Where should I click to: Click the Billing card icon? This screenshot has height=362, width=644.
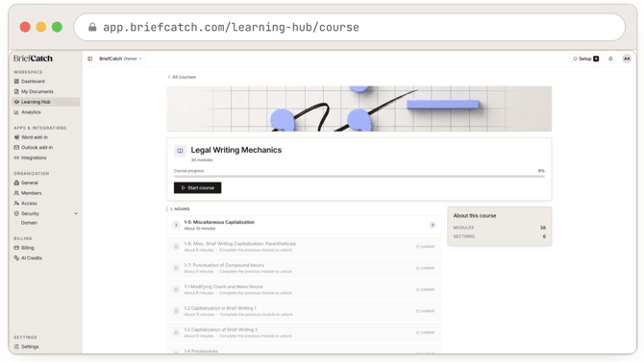tap(16, 248)
